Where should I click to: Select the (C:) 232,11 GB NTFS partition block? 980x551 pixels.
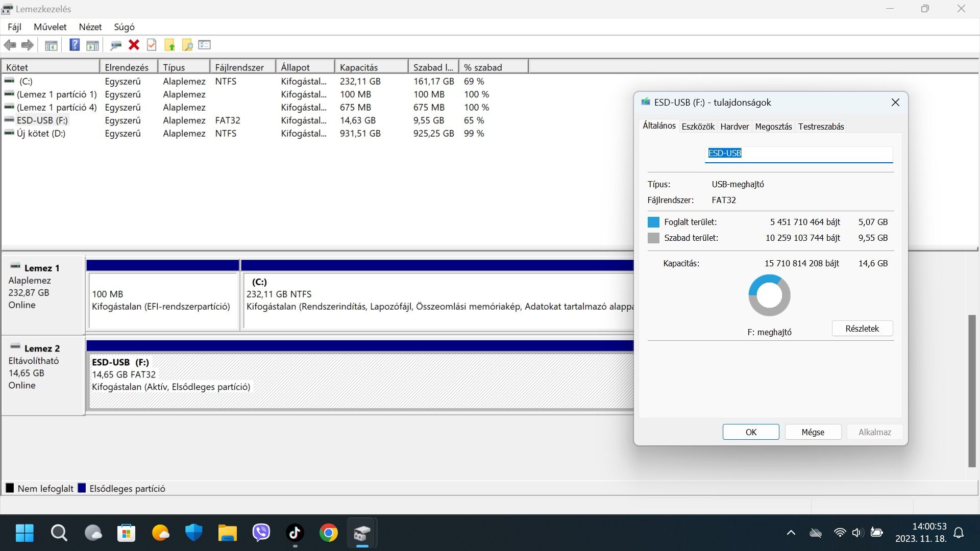(438, 301)
